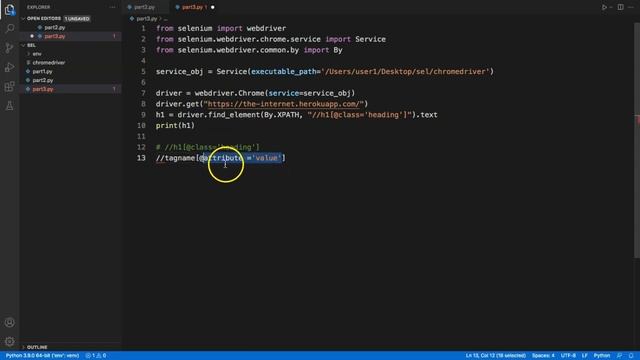Click the feedback icon in status bar
640x360 pixels.
pos(620,356)
